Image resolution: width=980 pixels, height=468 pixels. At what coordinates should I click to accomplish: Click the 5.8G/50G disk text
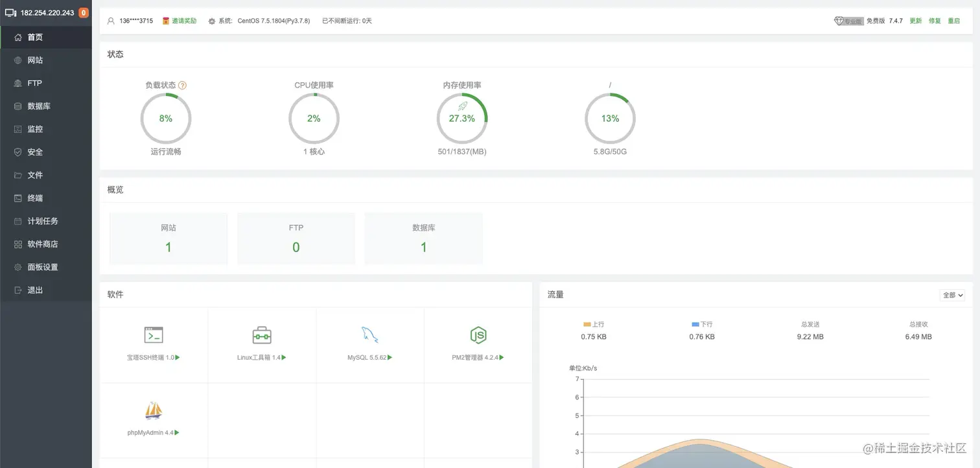pos(610,152)
